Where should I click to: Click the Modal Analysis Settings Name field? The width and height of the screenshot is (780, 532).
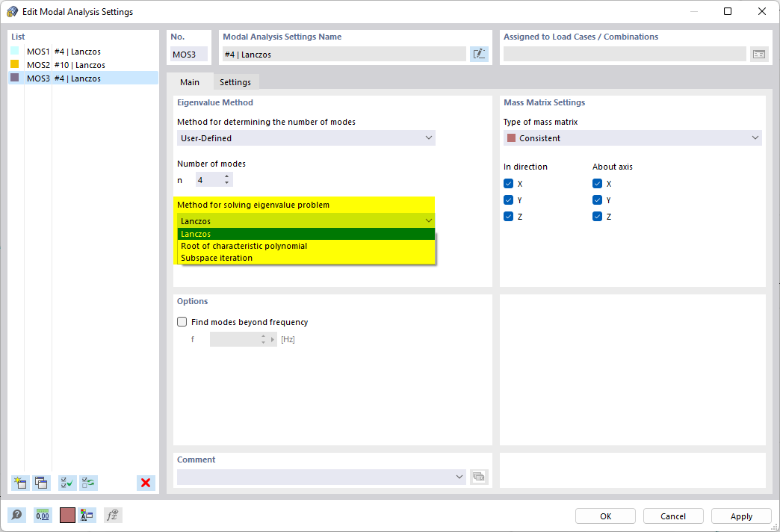(x=344, y=55)
